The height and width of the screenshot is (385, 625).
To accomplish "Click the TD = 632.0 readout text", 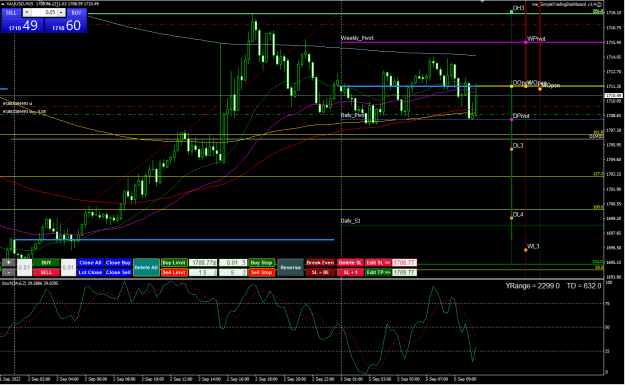I will tap(584, 286).
